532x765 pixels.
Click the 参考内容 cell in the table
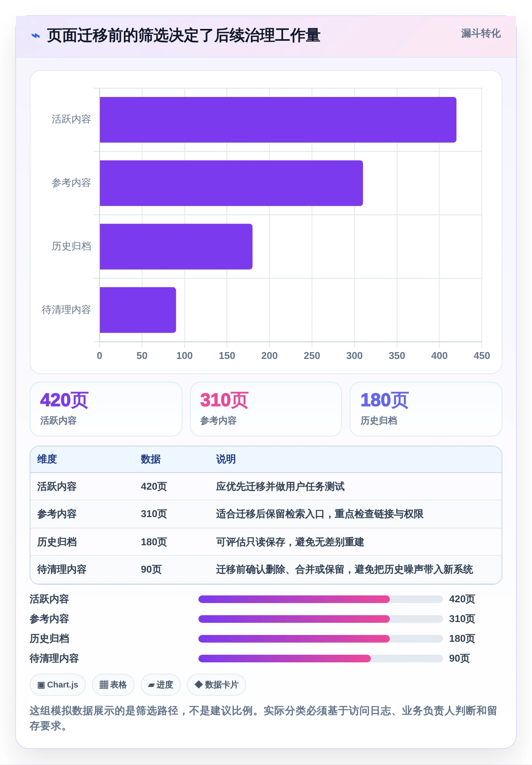click(x=57, y=514)
